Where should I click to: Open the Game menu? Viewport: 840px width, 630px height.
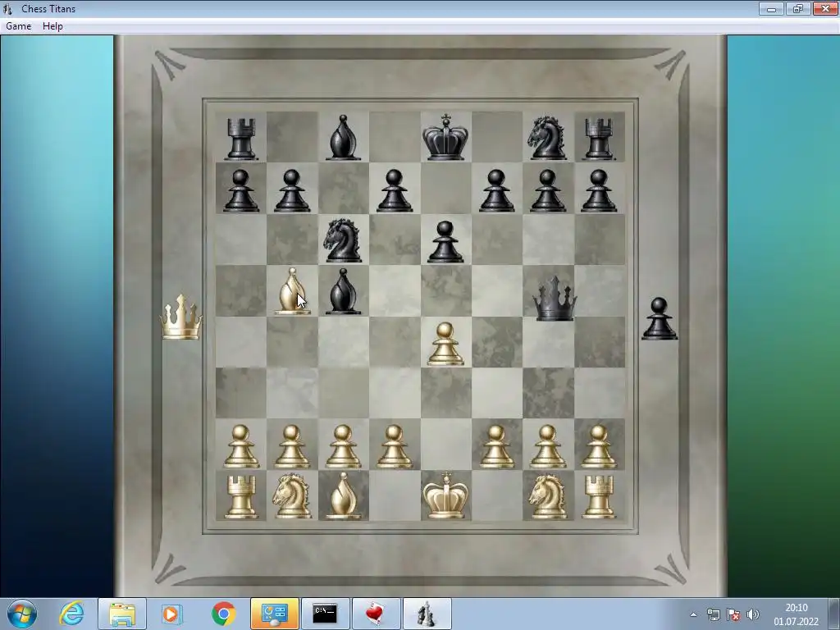pos(18,26)
